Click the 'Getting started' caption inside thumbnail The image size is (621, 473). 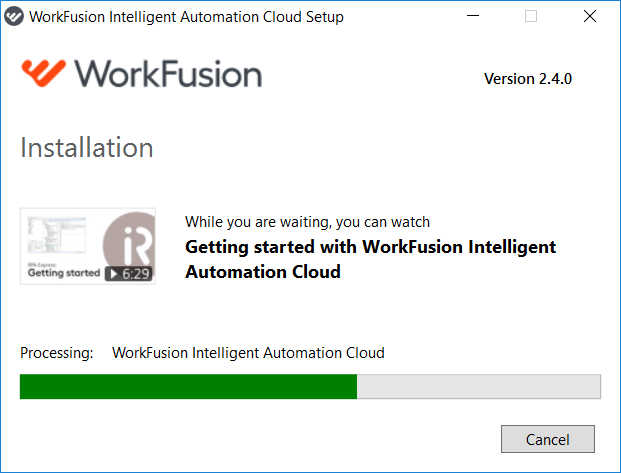[64, 273]
